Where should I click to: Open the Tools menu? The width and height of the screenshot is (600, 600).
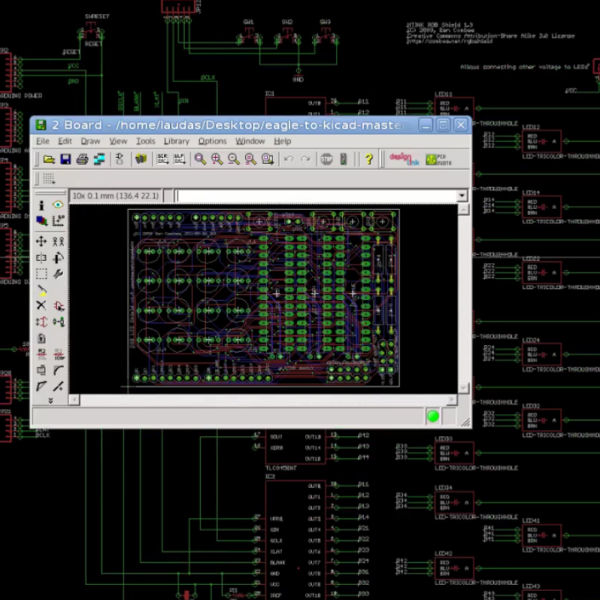(x=145, y=141)
